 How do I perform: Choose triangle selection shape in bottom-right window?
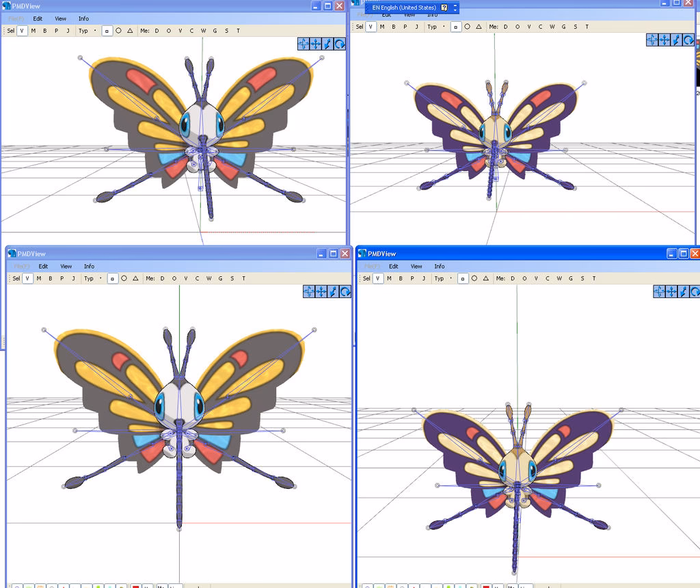pyautogui.click(x=486, y=279)
